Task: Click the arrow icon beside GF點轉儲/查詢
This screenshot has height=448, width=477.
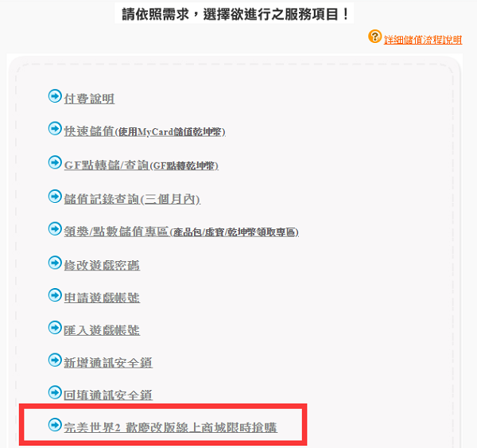Action: 55,162
